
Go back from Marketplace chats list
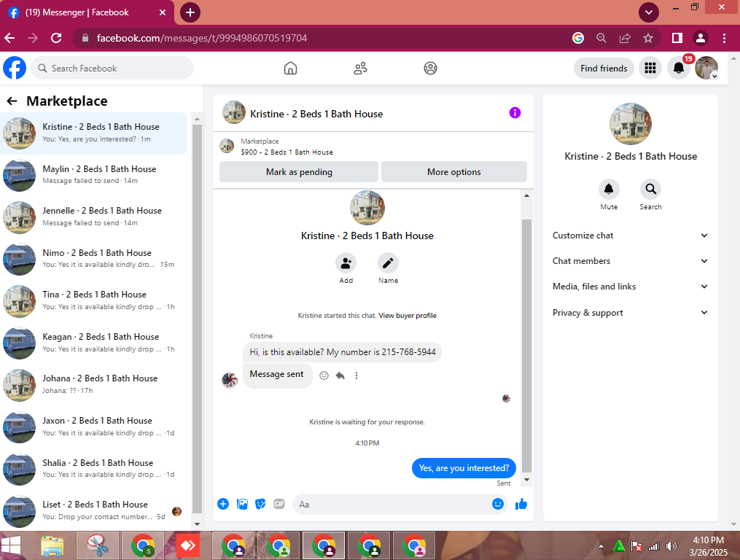click(12, 101)
